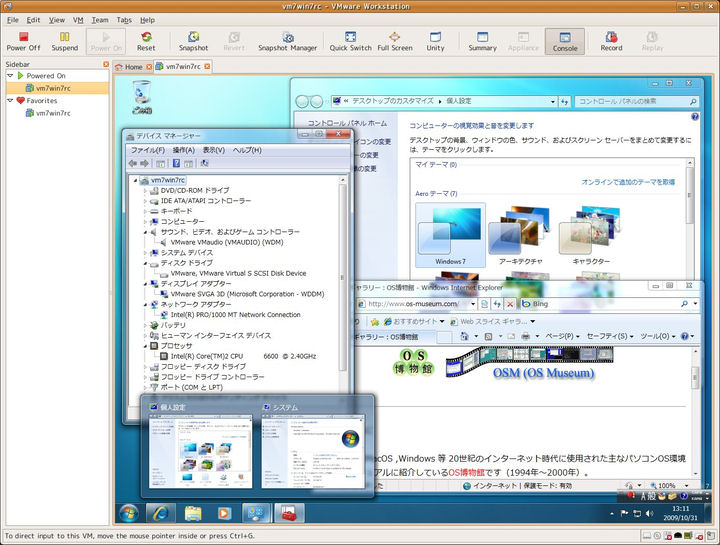
Task: Open the View menu in VMware
Action: click(x=57, y=20)
